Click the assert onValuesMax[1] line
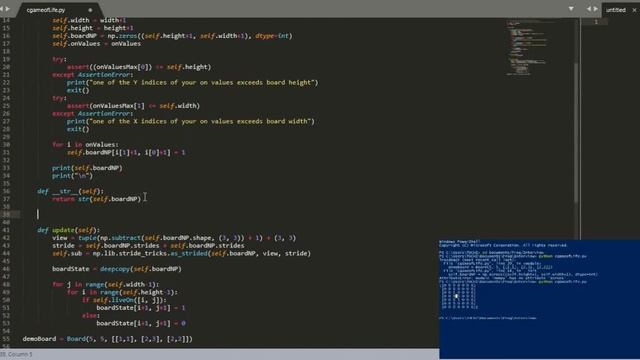 tap(133, 105)
